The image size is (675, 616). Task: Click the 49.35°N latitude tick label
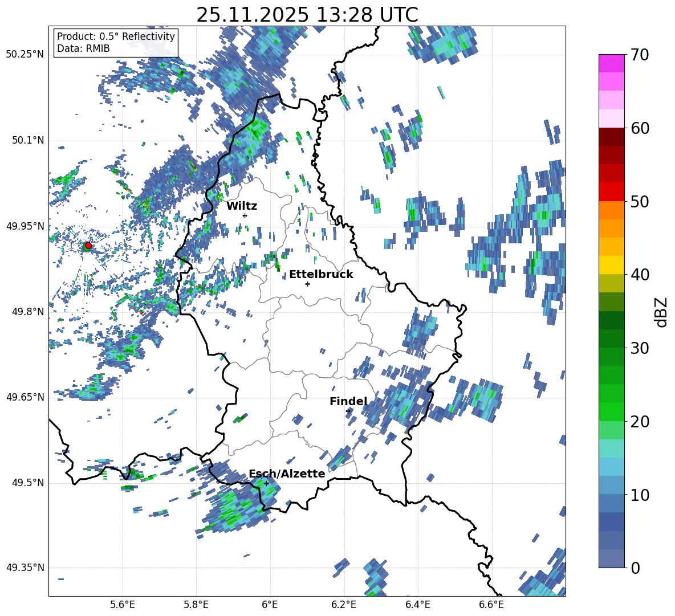coord(25,568)
